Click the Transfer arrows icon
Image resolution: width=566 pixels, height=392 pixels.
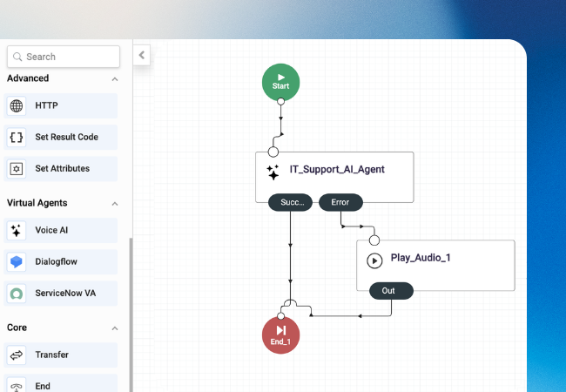pyautogui.click(x=17, y=355)
